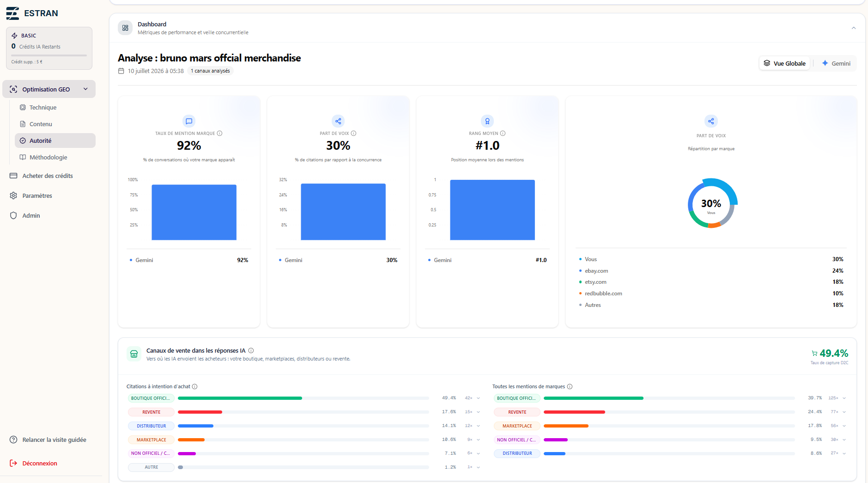868x483 pixels.
Task: Click the Gemini sparkle icon
Action: (x=825, y=63)
